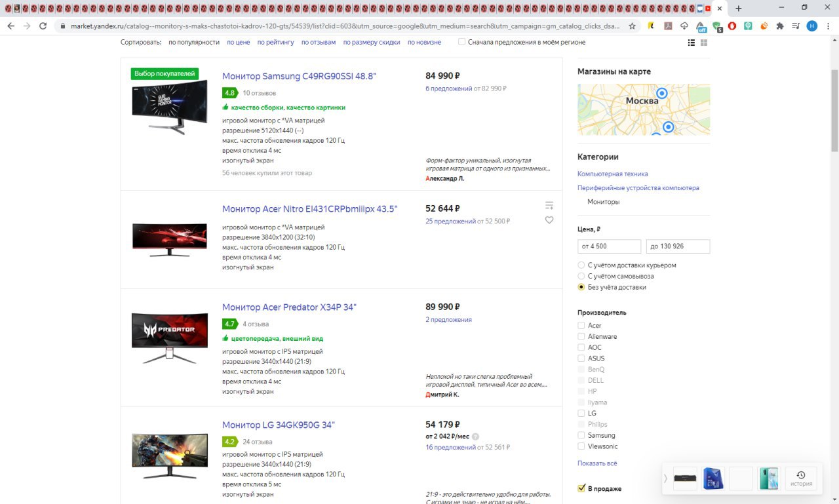View '6 предложений' for Samsung monitor

pyautogui.click(x=448, y=88)
